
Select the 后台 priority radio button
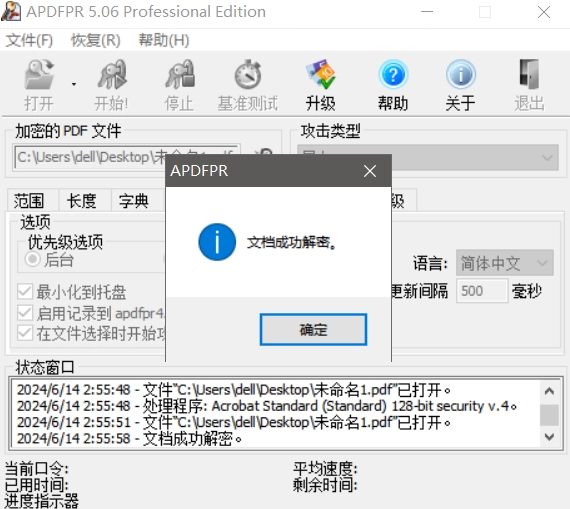[32, 260]
